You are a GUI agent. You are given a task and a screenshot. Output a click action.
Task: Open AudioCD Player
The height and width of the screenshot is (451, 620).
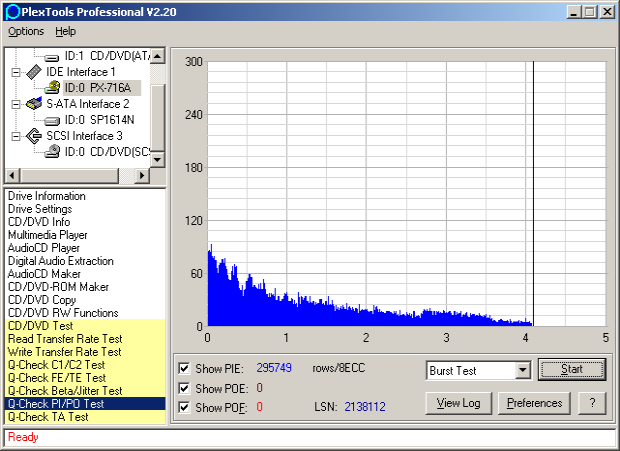43,248
